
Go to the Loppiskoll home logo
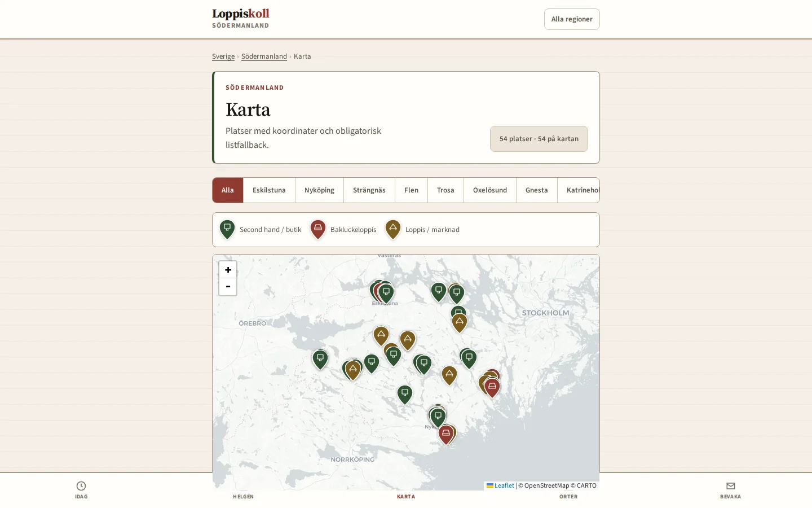point(241,18)
